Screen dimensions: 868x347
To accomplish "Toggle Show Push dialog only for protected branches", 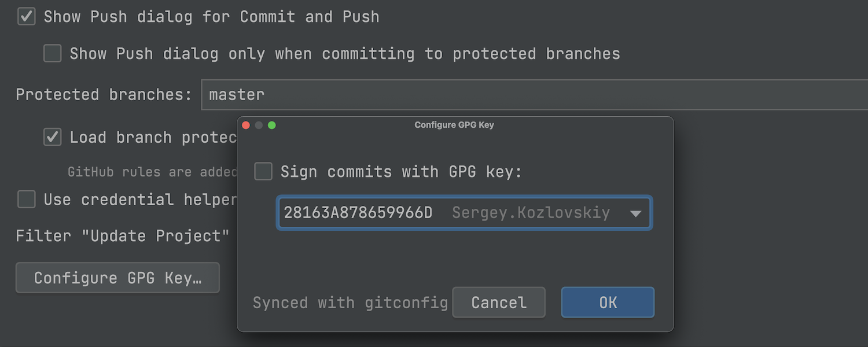I will [x=53, y=54].
